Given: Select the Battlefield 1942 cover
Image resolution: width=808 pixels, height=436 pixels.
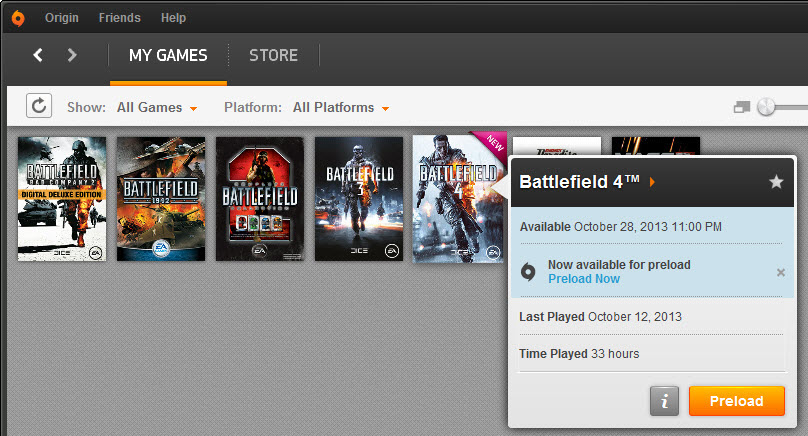Looking at the screenshot, I should tap(161, 199).
